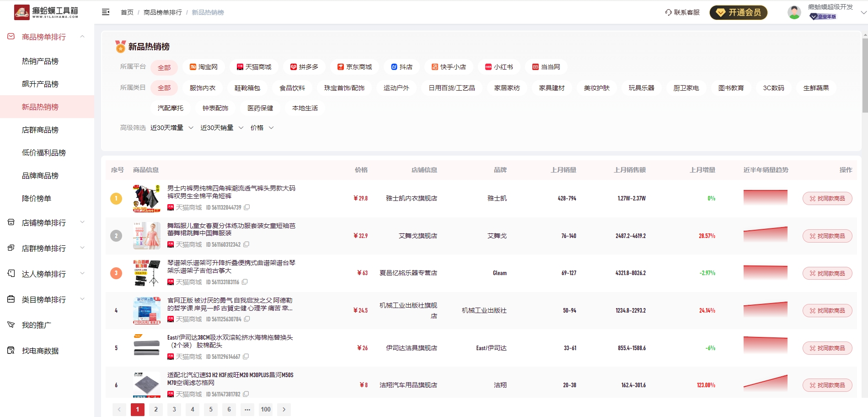Filter platform by 京东商城

tap(354, 67)
